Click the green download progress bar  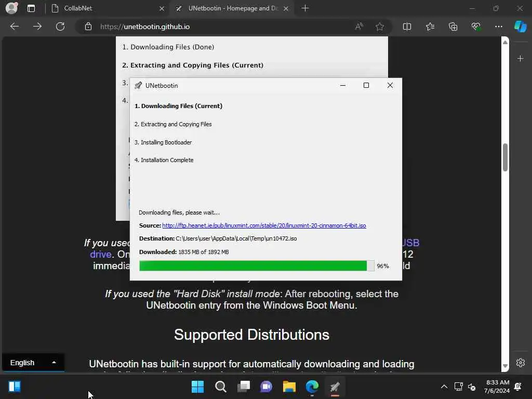[253, 265]
